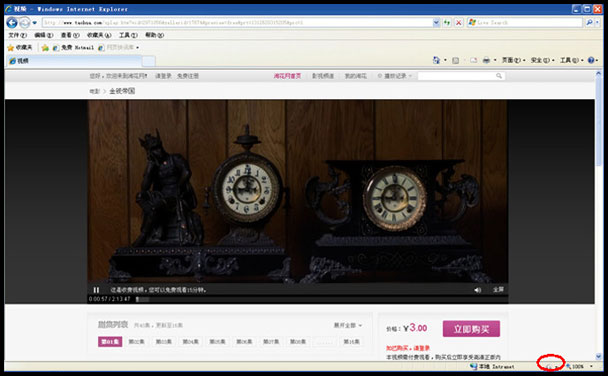
Task: Open the 工具(T) menu in the menu bar
Action: point(128,35)
